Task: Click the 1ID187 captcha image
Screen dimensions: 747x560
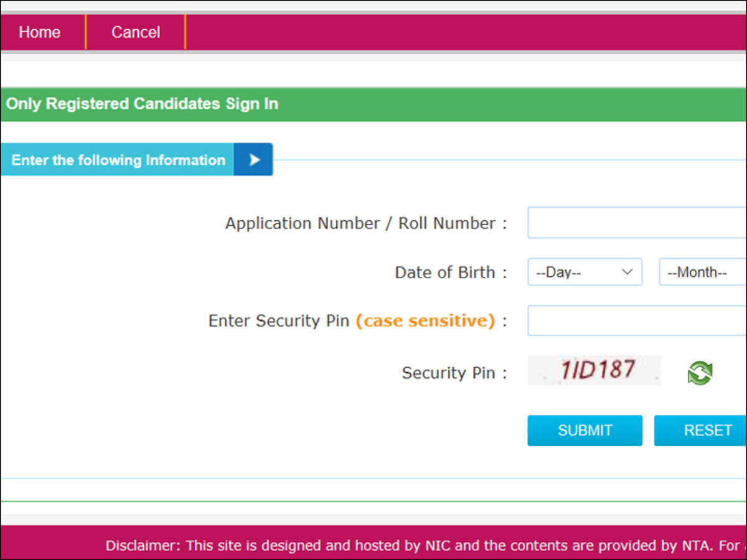Action: point(594,370)
